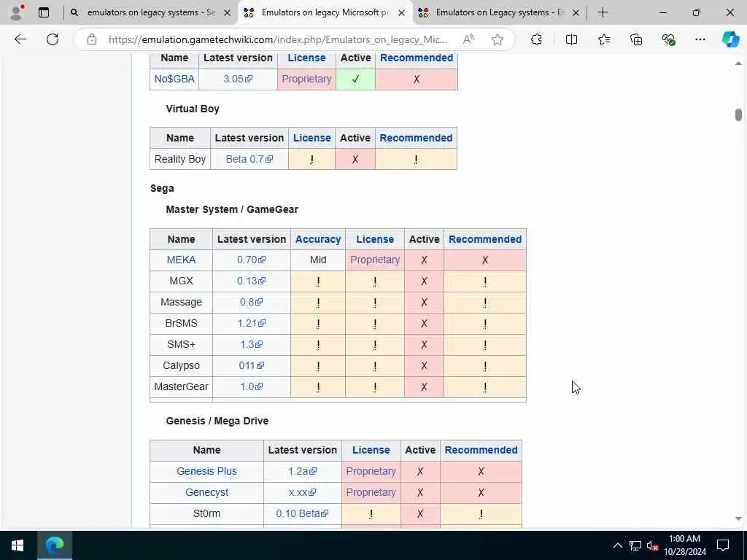The width and height of the screenshot is (747, 560).
Task: Activate the Read aloud icon
Action: click(x=468, y=39)
